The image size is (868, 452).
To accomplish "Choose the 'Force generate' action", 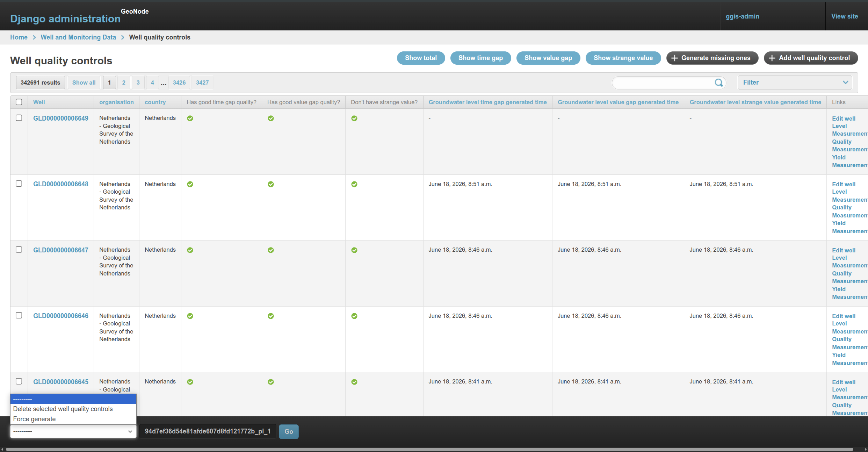I will (x=73, y=419).
